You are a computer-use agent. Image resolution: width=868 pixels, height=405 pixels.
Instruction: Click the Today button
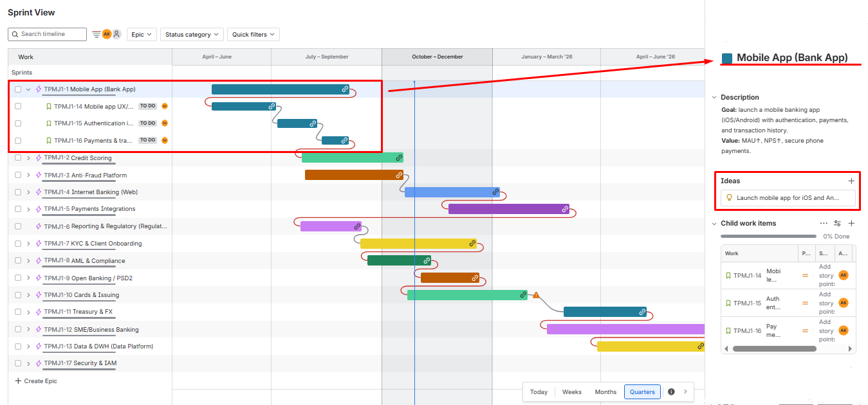(539, 392)
